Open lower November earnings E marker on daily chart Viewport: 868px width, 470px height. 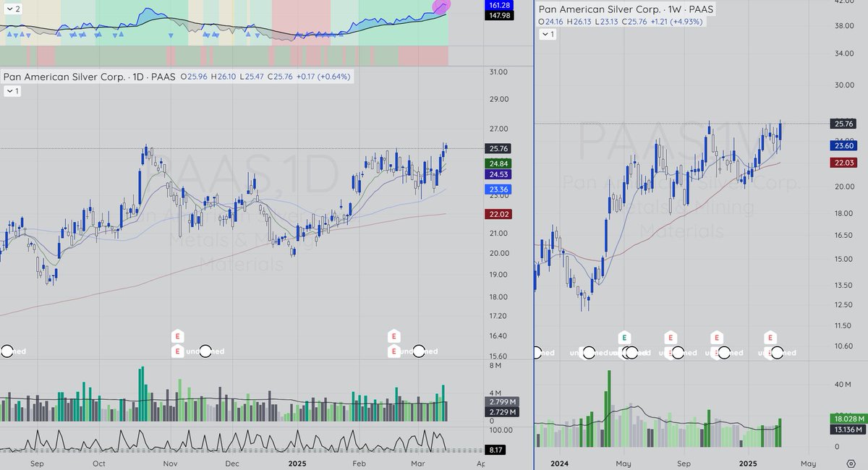click(177, 351)
